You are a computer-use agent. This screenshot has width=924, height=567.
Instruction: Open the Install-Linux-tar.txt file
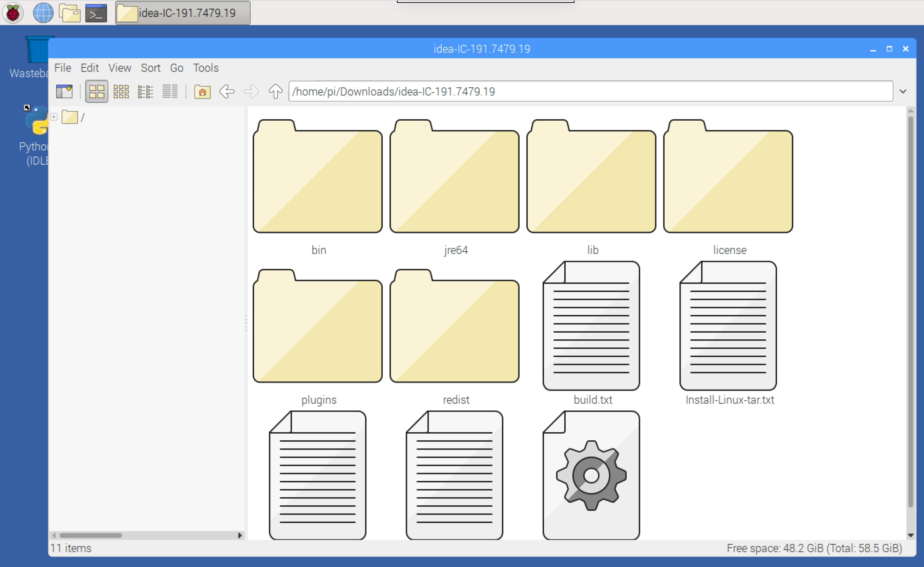pyautogui.click(x=728, y=326)
